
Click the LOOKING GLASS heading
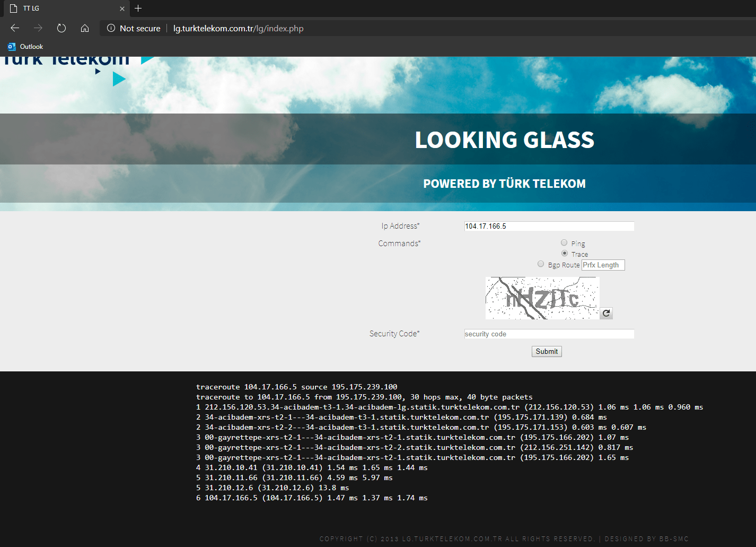[x=505, y=140]
